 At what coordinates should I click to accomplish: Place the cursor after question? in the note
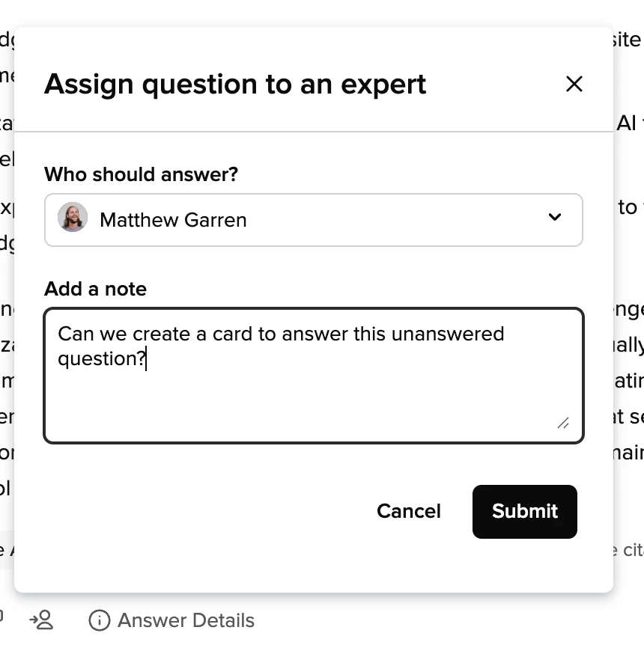[x=146, y=358]
